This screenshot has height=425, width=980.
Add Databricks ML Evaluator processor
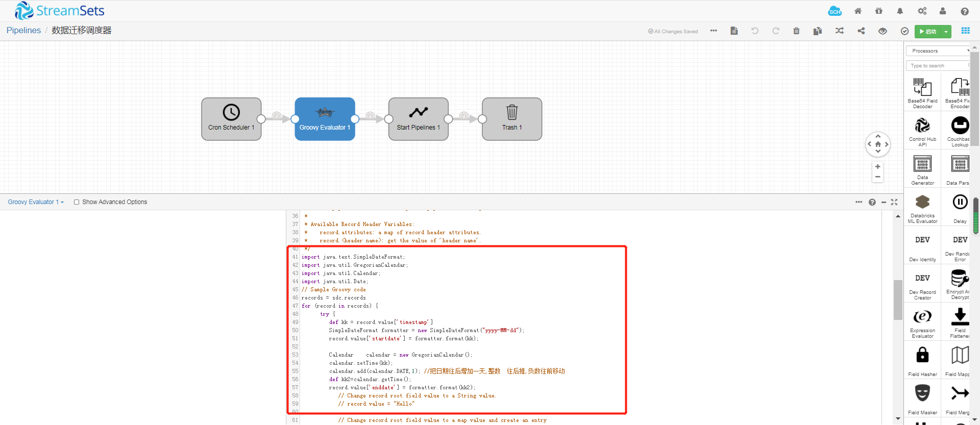pos(922,208)
